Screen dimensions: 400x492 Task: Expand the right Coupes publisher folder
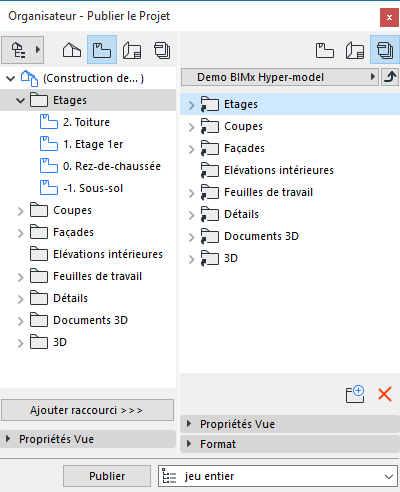(x=191, y=127)
